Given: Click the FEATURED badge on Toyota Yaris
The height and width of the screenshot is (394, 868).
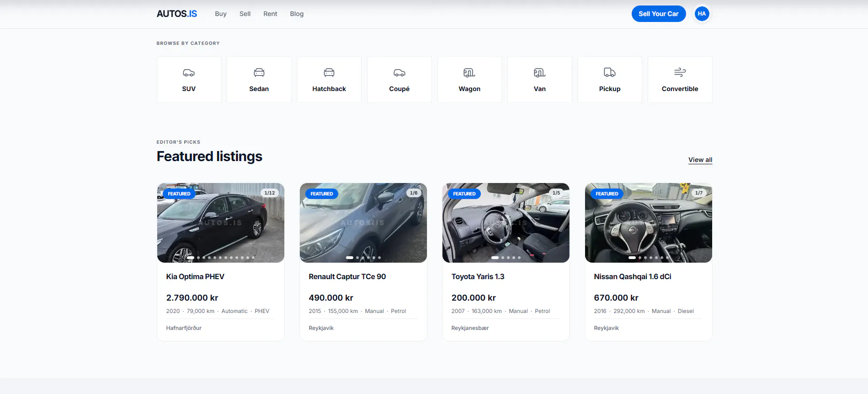Looking at the screenshot, I should pos(464,194).
